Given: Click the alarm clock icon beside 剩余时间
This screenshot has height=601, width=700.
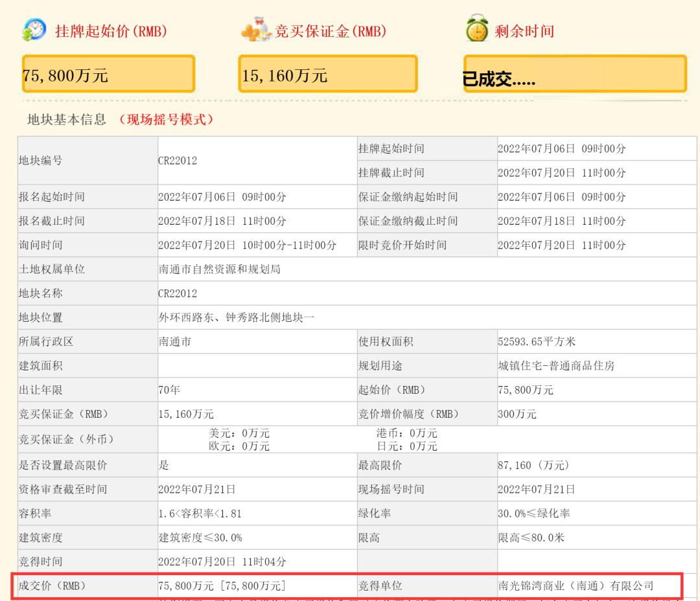Looking at the screenshot, I should [476, 28].
